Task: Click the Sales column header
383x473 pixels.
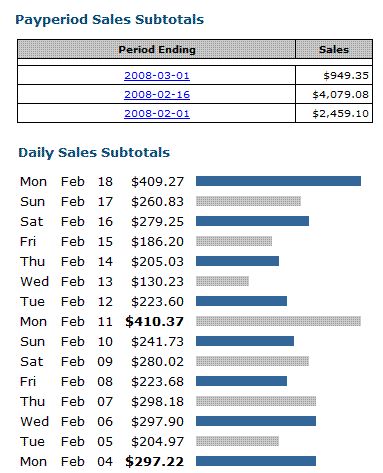Action: point(334,49)
